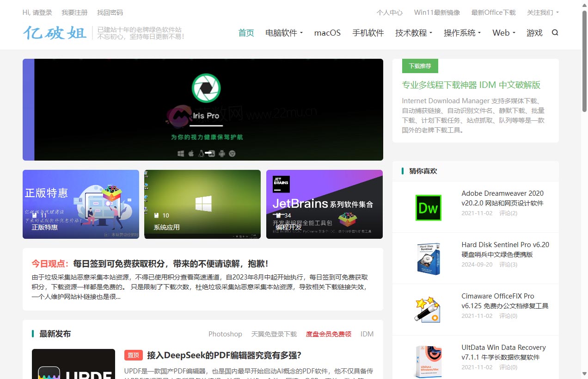Click the UltData Win Data Recovery icon
588x379 pixels.
point(428,361)
